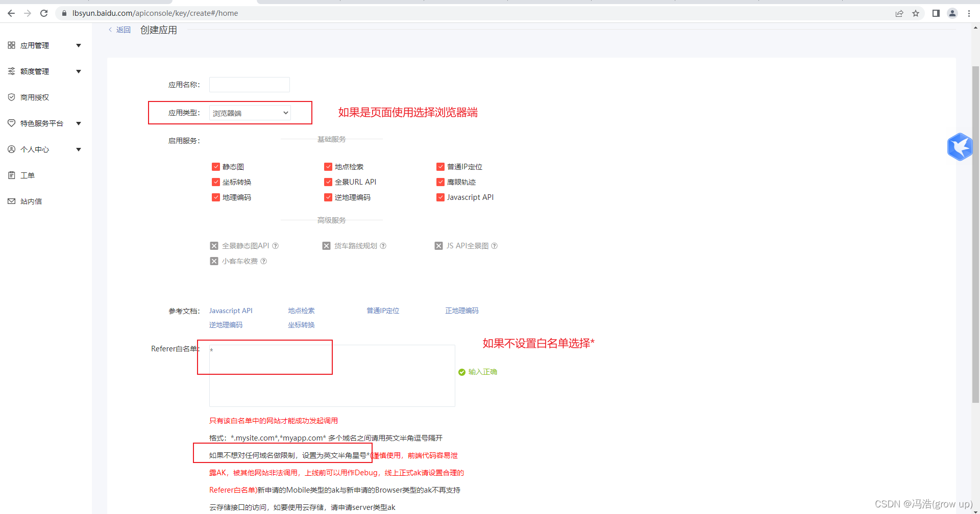980x514 pixels.
Task: Expand 个人中心 menu arrow
Action: click(x=79, y=149)
